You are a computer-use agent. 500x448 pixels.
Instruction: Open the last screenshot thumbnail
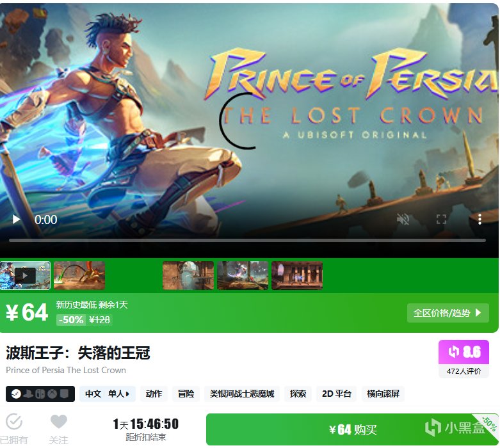(297, 275)
